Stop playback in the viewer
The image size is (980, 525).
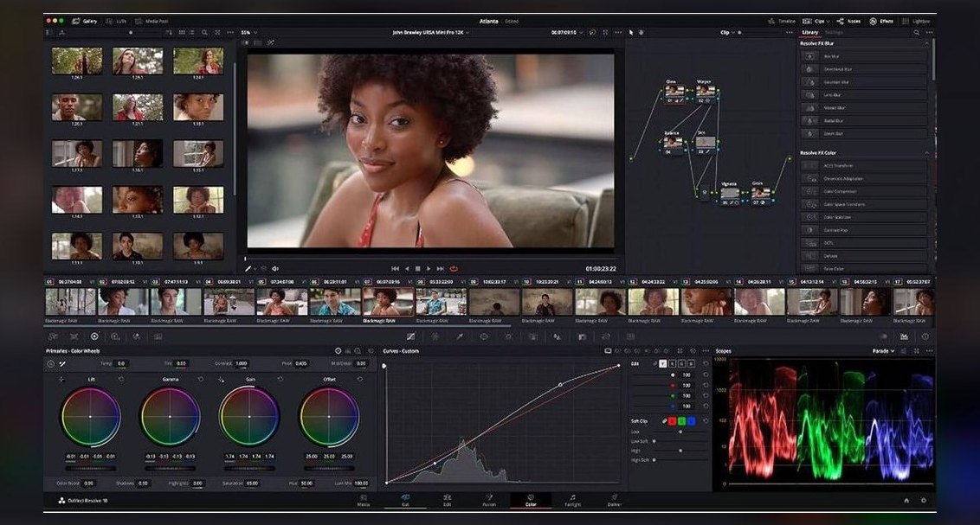(417, 268)
